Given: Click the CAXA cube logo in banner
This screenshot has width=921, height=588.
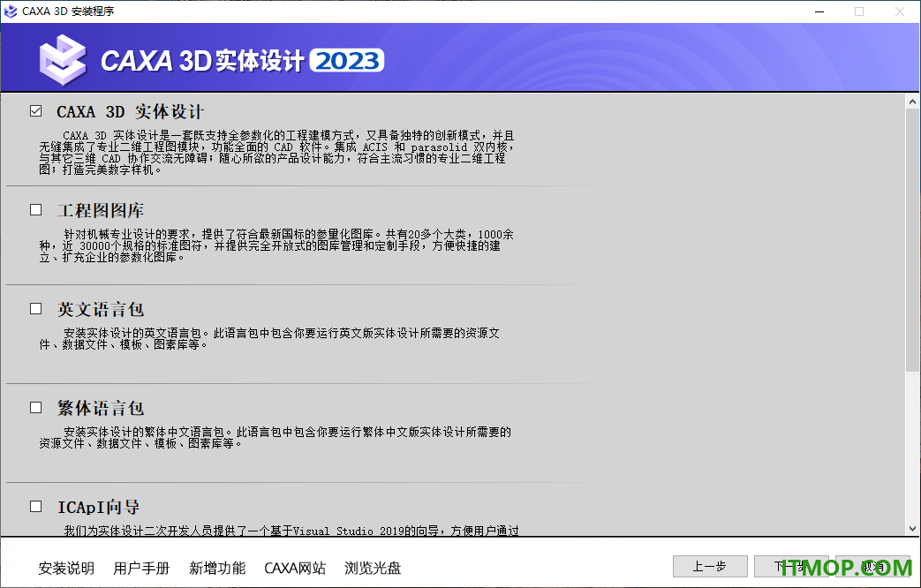Looking at the screenshot, I should [x=63, y=60].
